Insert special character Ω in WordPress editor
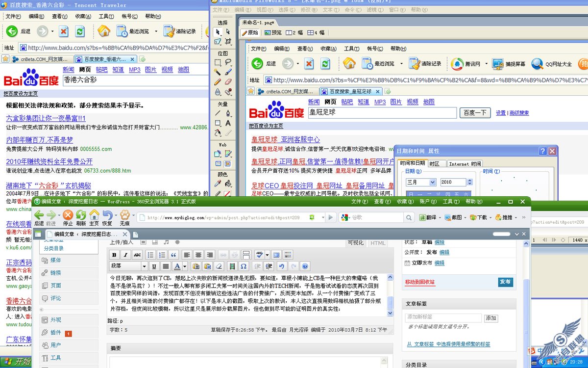Screen dimensions: 588x368 pyautogui.click(x=243, y=266)
